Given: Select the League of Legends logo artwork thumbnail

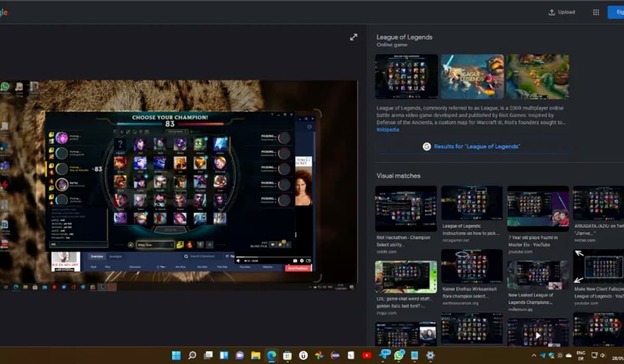Looking at the screenshot, I should point(472,76).
